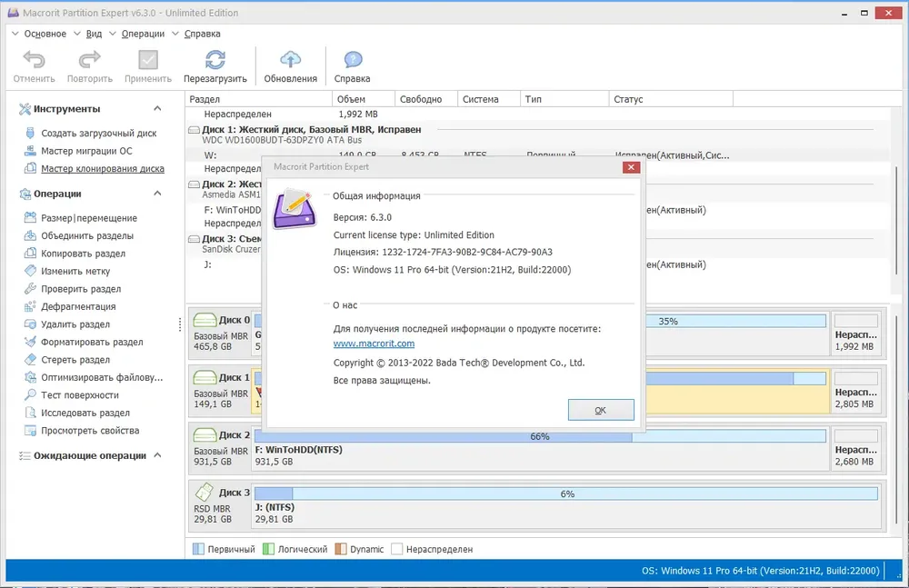Open the Операции menu
Viewport: 909px width, 588px height.
pyautogui.click(x=143, y=34)
